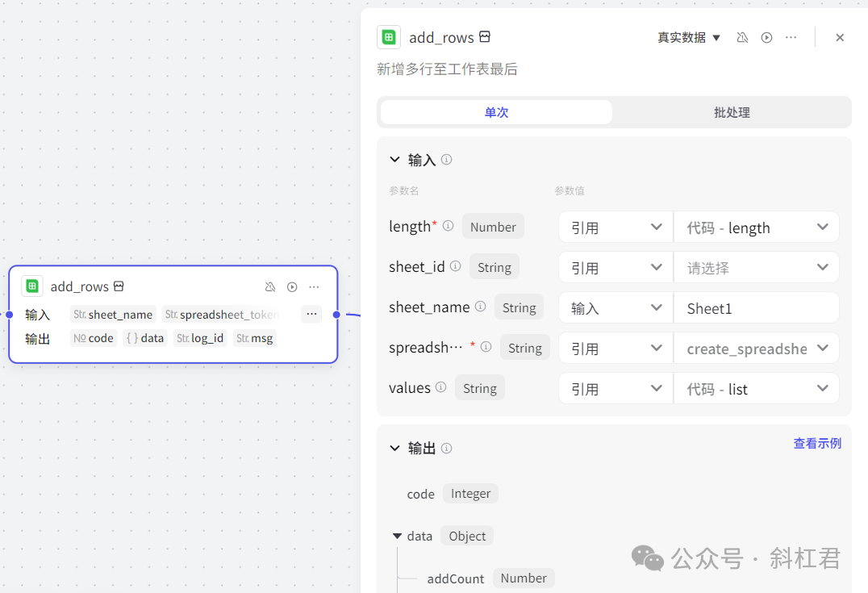
Task: Open the panel's more options ellipsis
Action: pos(791,37)
